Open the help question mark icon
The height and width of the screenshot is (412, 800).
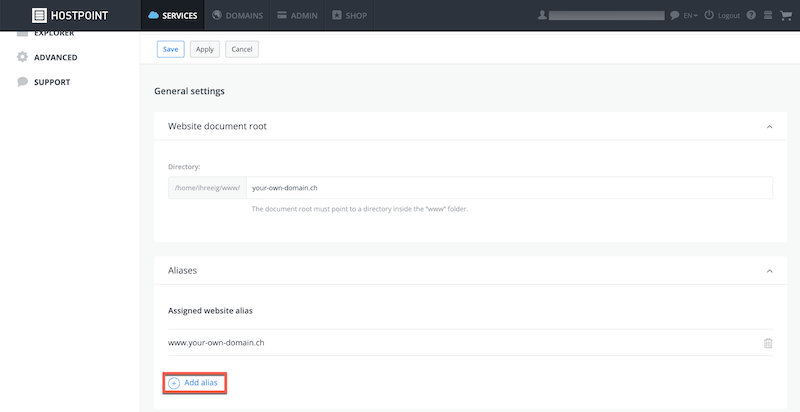click(x=751, y=15)
